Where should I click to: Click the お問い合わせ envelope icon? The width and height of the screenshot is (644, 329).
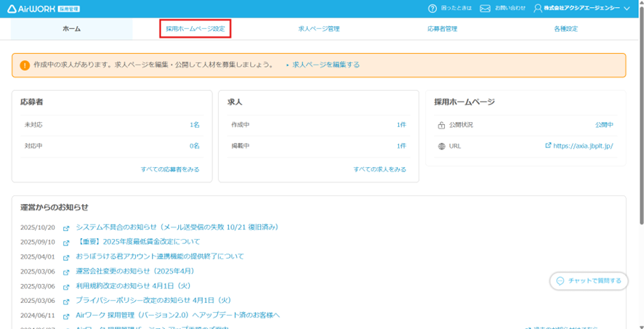[486, 8]
